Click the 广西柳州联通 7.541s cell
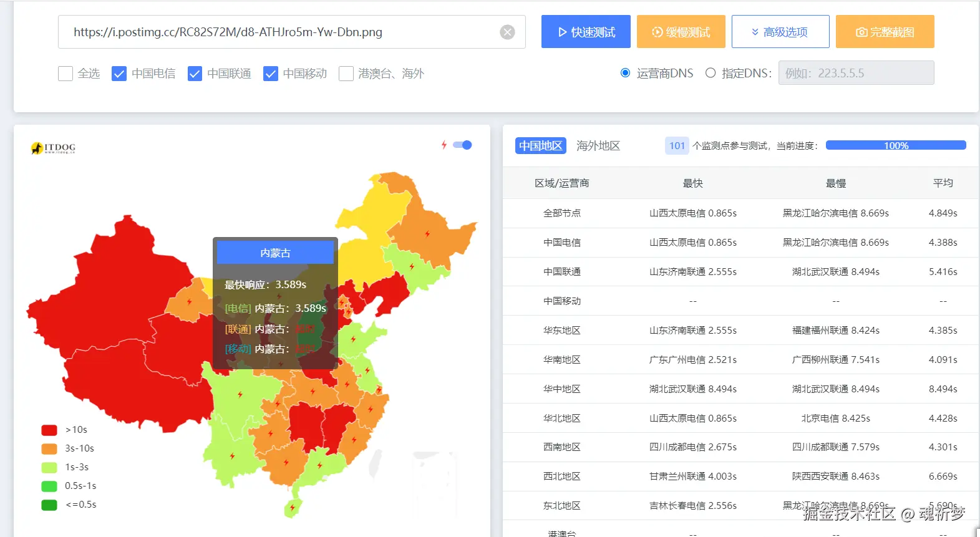Viewport: 980px width, 537px height. pyautogui.click(x=835, y=360)
